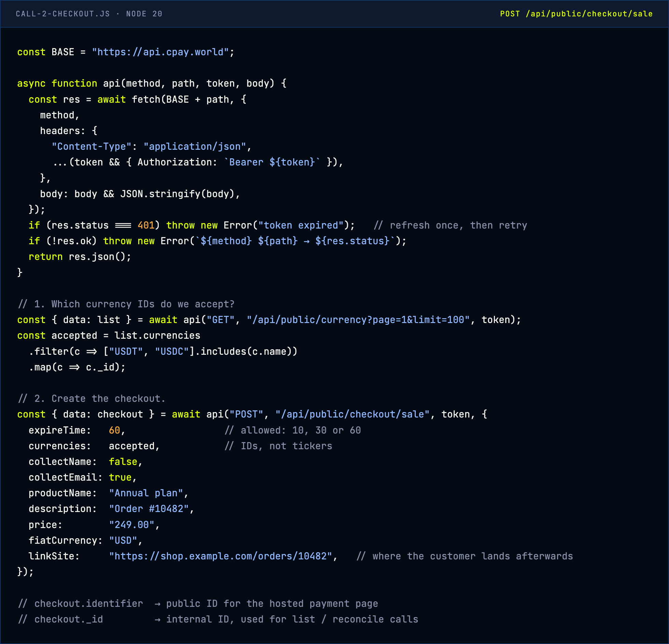Viewport: 669px width, 644px height.
Task: Click the "Annual plan" product name string
Action: pos(146,493)
